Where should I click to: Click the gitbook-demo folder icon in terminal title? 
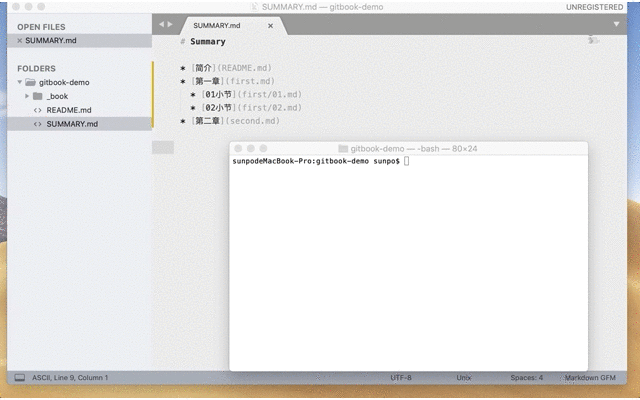tap(343, 148)
